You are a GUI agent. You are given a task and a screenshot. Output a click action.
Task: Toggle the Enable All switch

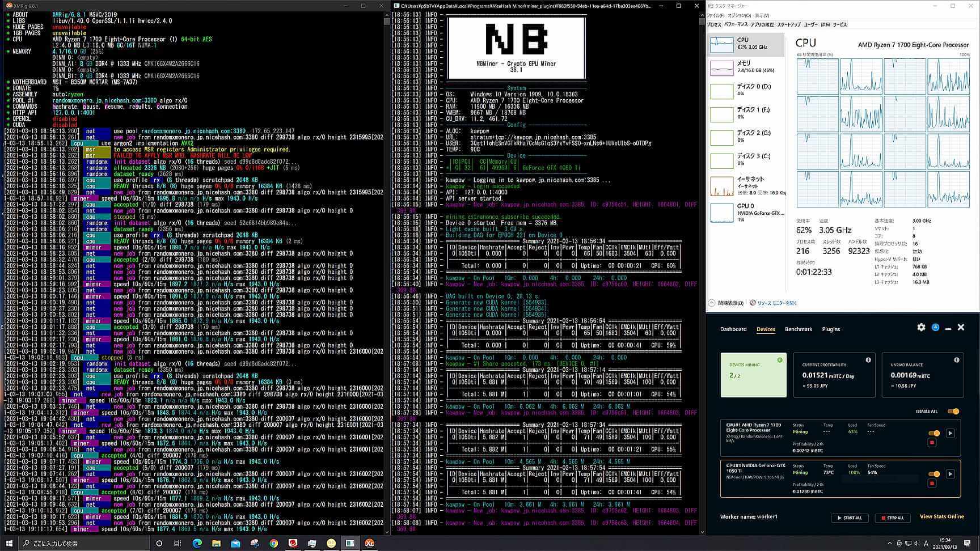click(x=953, y=412)
